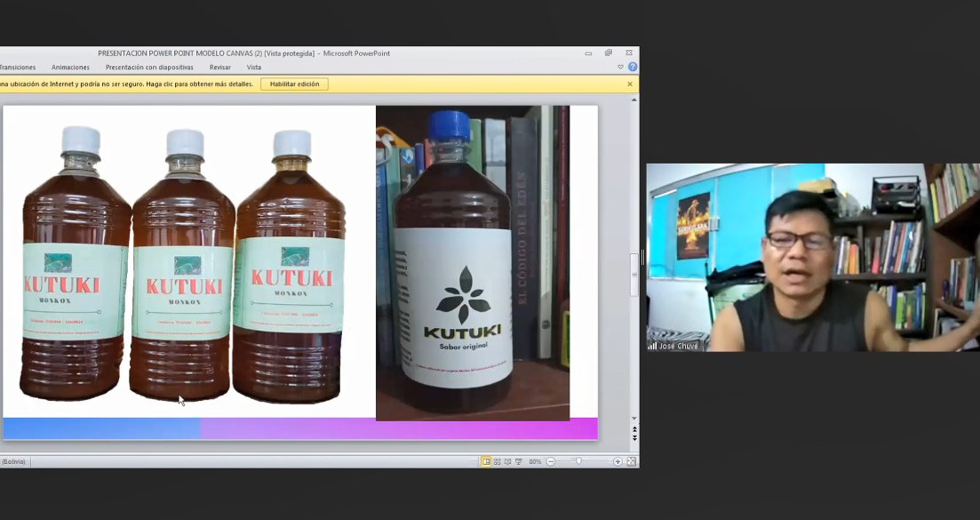
Task: Open the Revisar tab
Action: pyautogui.click(x=220, y=67)
